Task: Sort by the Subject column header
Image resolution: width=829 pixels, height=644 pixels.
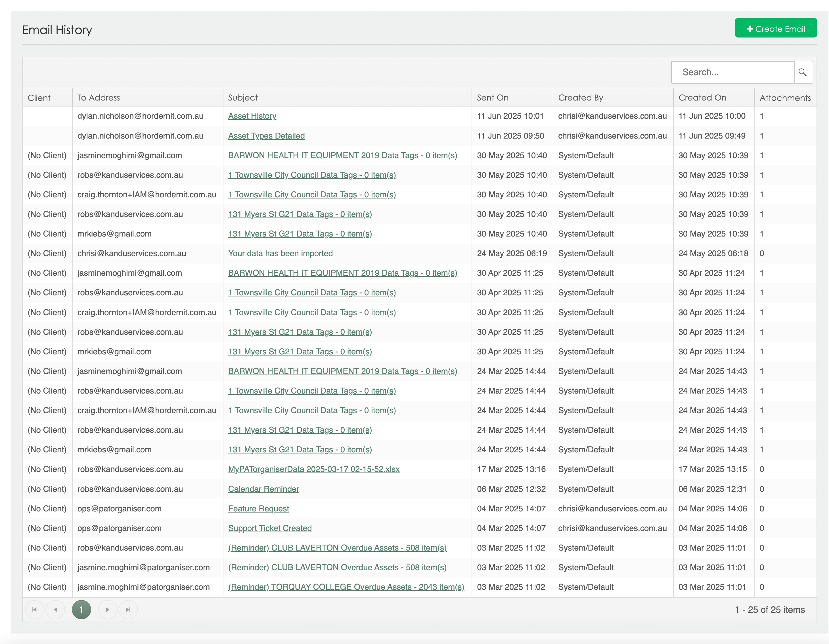Action: coord(243,98)
